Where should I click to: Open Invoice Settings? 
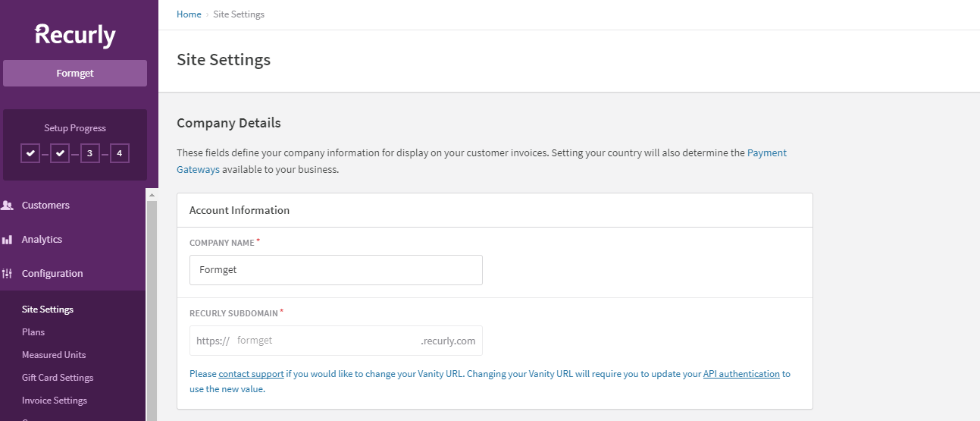[x=55, y=401]
